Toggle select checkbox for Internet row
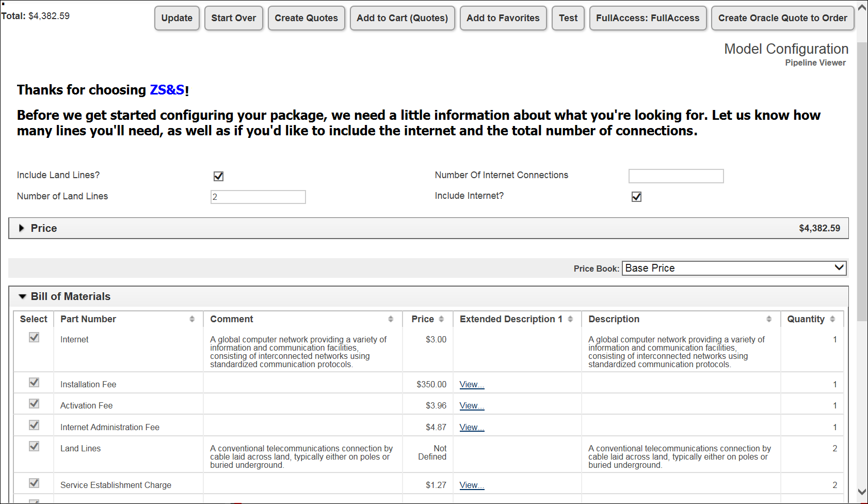Image resolution: width=868 pixels, height=504 pixels. (x=34, y=338)
